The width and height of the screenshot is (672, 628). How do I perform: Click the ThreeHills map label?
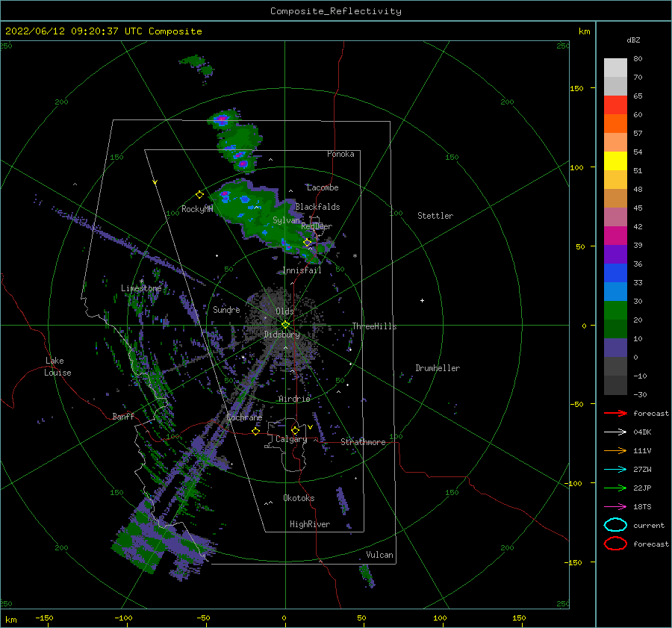(375, 326)
